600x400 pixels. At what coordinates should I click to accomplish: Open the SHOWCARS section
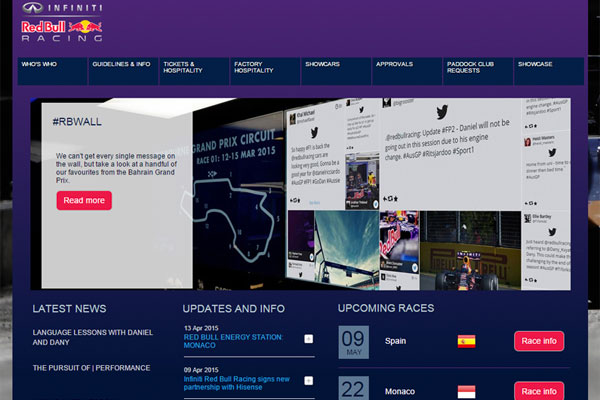(x=336, y=71)
